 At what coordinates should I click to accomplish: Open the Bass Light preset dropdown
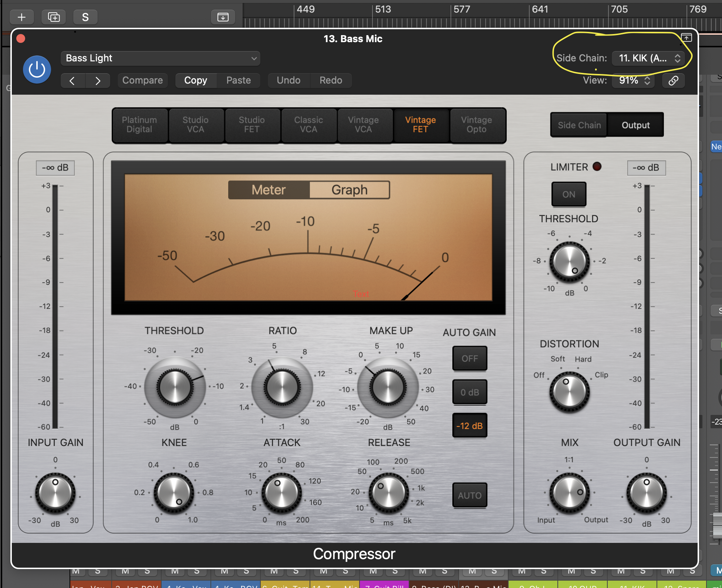click(x=160, y=58)
